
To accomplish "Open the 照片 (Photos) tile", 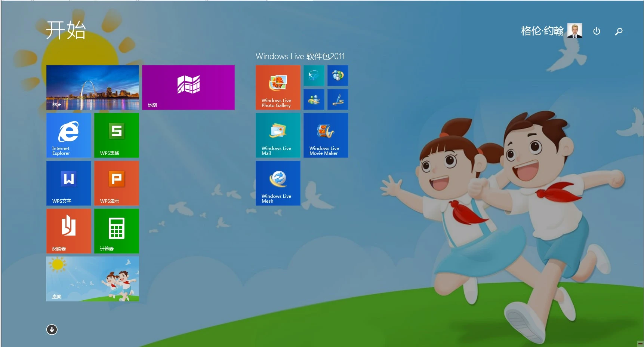I will pyautogui.click(x=93, y=87).
